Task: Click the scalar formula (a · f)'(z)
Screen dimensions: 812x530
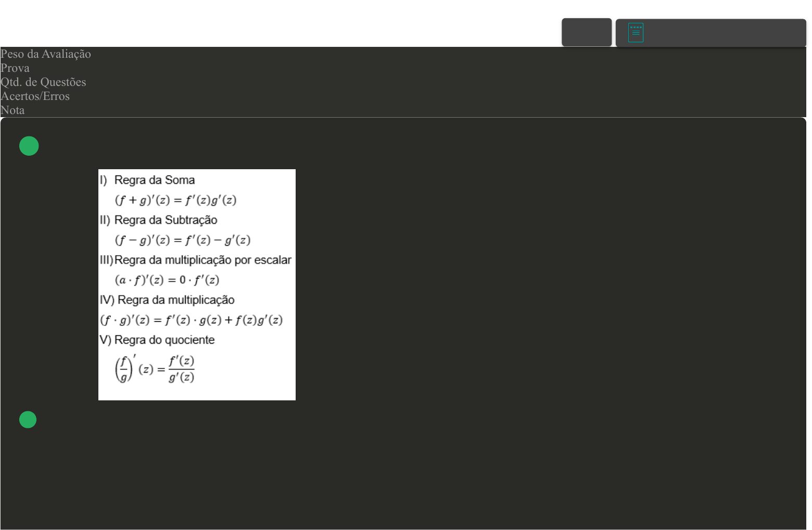Action: 167,280
